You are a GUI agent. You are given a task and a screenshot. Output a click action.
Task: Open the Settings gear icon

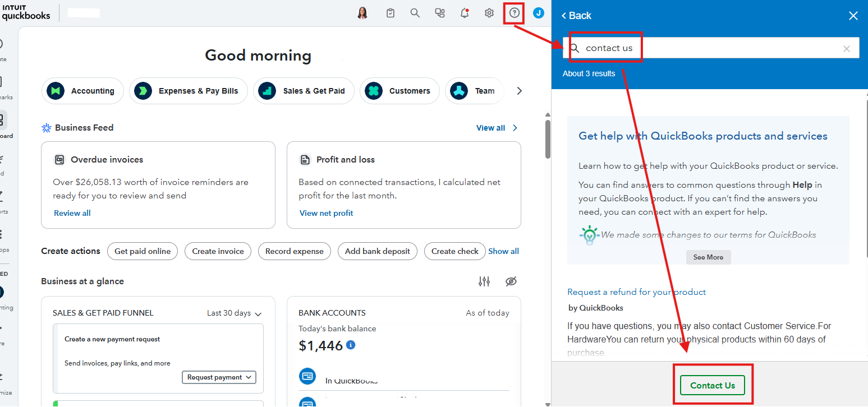pyautogui.click(x=489, y=13)
